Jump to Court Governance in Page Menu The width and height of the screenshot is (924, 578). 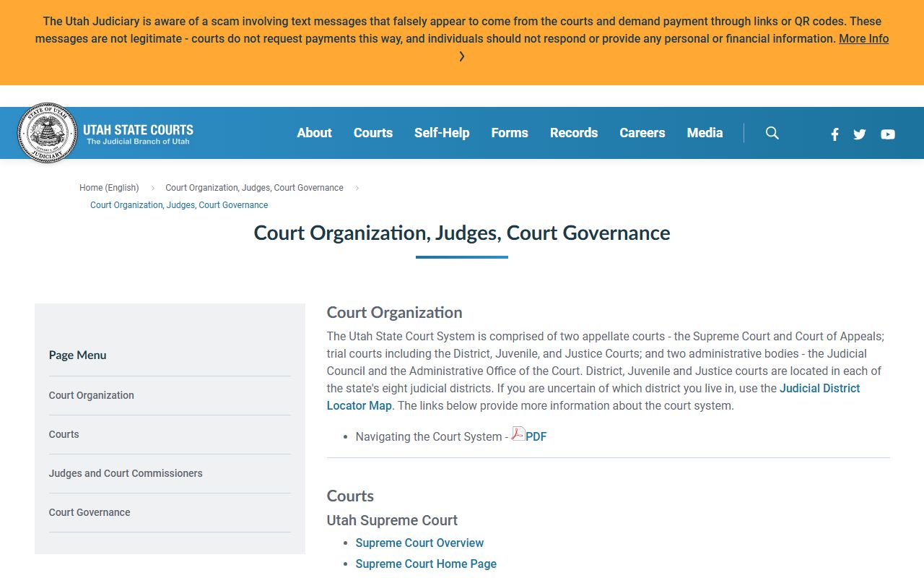[x=90, y=512]
